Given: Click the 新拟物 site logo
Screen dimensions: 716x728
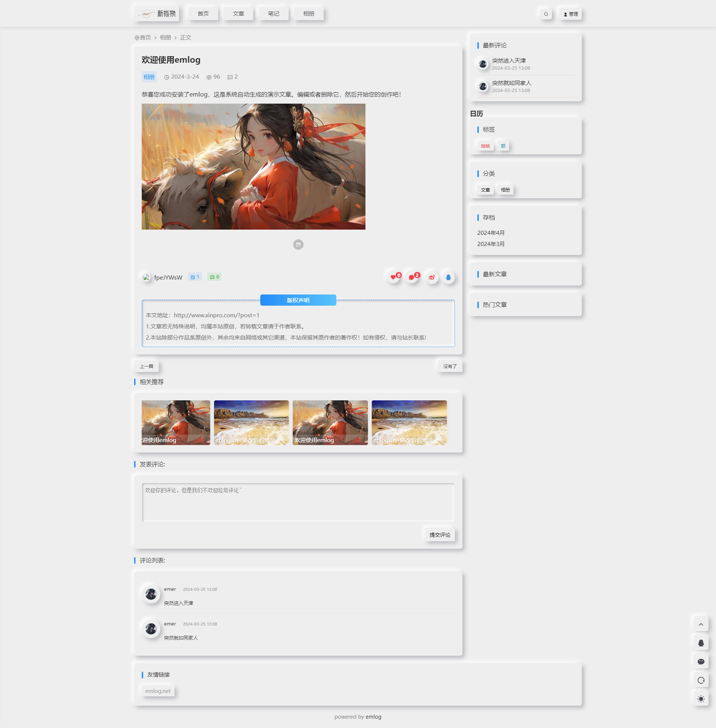Looking at the screenshot, I should (x=157, y=13).
